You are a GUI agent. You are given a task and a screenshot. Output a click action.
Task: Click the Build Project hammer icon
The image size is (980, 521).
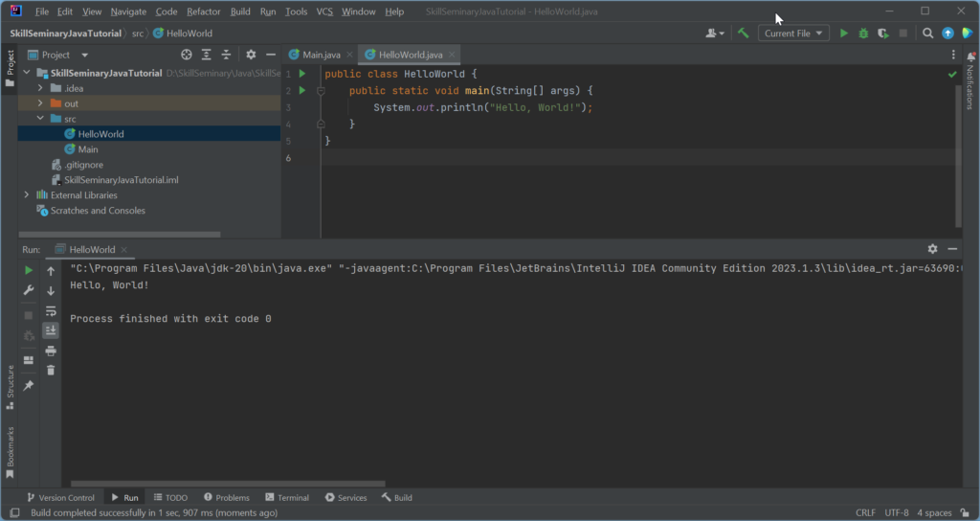[743, 34]
